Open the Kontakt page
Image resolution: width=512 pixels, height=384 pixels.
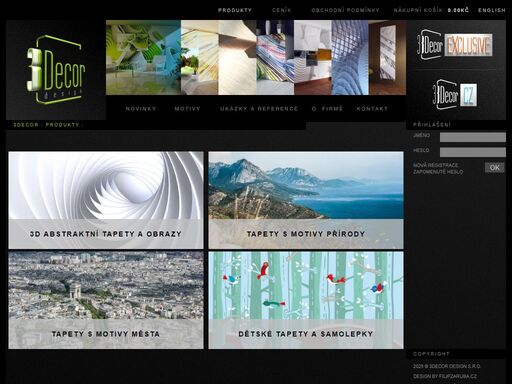pyautogui.click(x=372, y=109)
